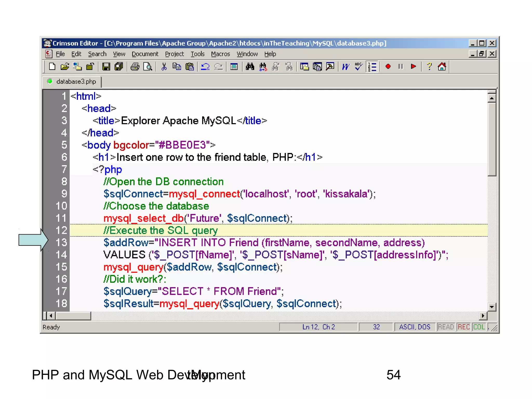Open the Edit menu
The width and height of the screenshot is (532, 399).
[x=76, y=54]
